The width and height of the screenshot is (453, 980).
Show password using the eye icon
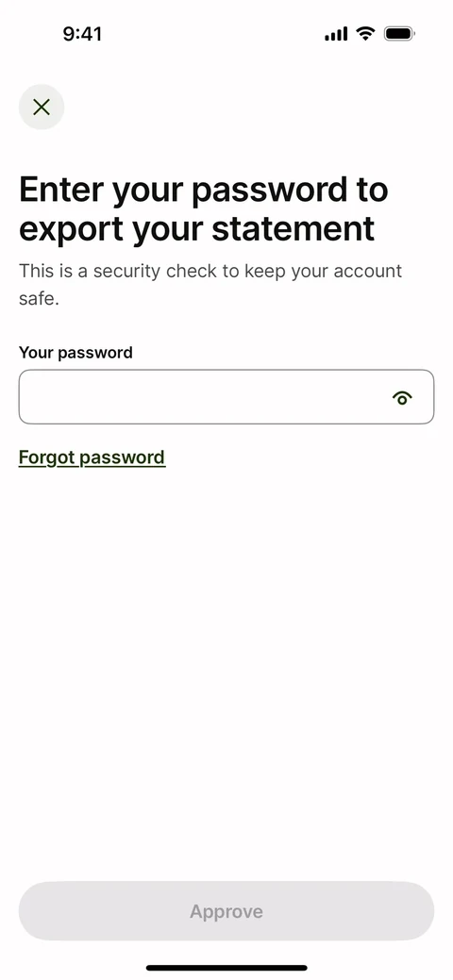402,397
